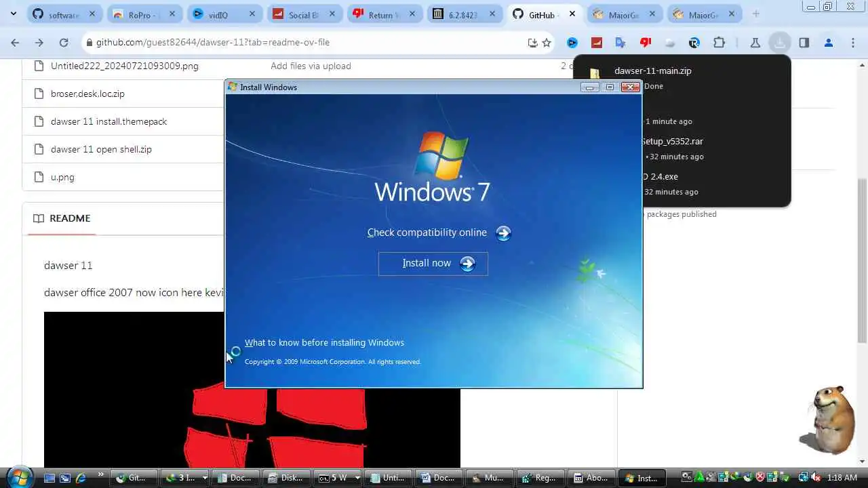Open dawser 11 install.themepack file

coord(108,121)
